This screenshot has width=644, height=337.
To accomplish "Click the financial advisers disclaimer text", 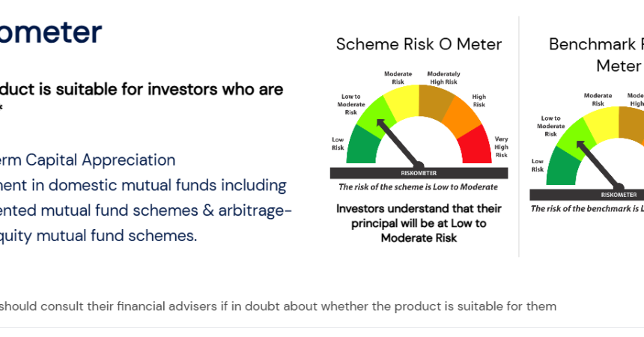I will [278, 306].
